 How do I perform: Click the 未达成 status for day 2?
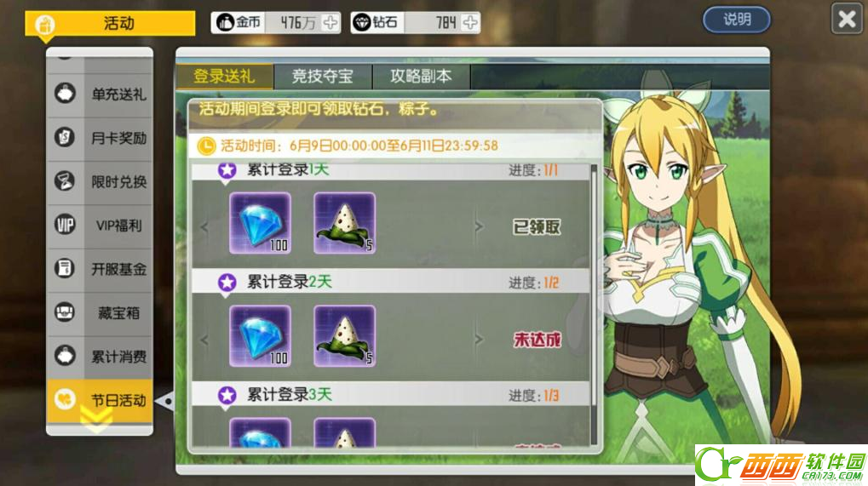pos(537,340)
